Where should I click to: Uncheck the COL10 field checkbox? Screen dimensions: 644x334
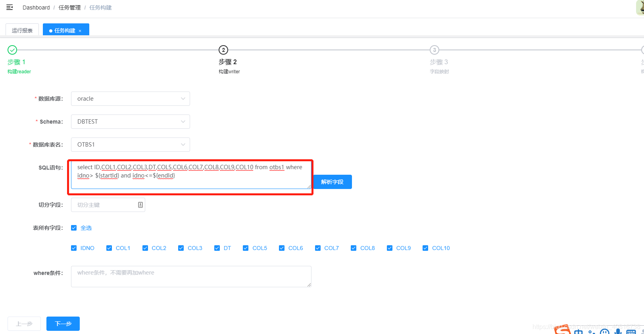[425, 248]
